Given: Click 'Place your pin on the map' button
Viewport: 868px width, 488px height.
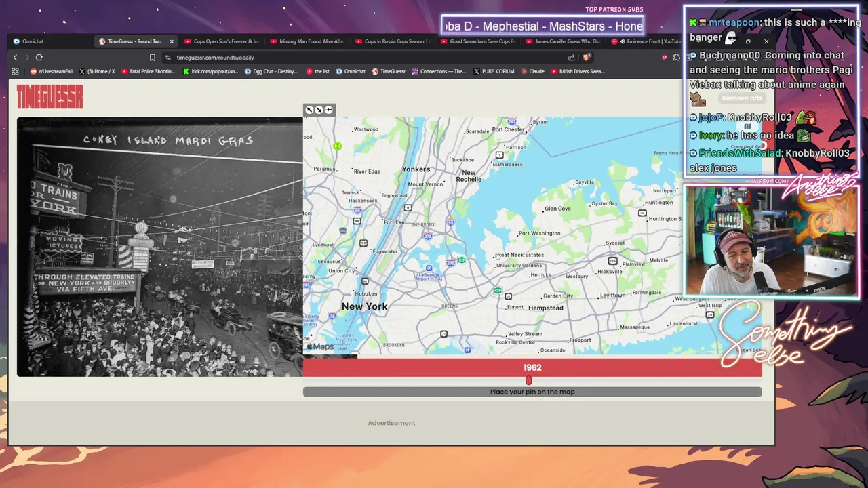Looking at the screenshot, I should coord(532,392).
